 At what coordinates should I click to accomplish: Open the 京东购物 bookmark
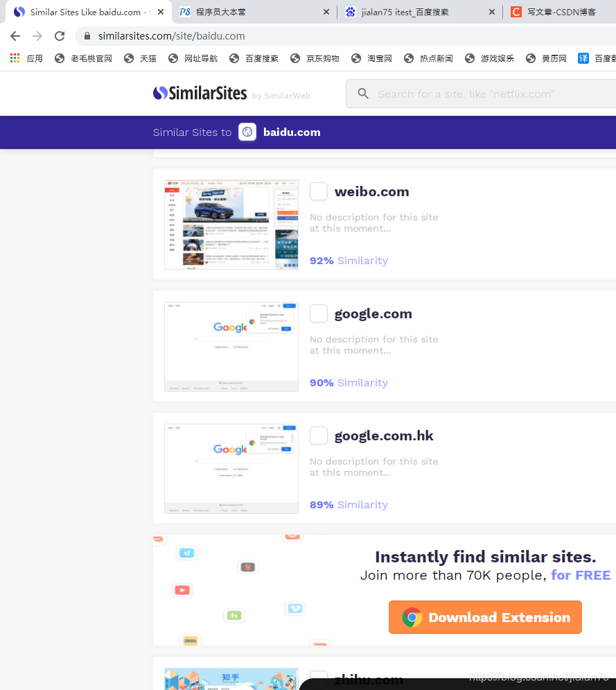coord(315,58)
